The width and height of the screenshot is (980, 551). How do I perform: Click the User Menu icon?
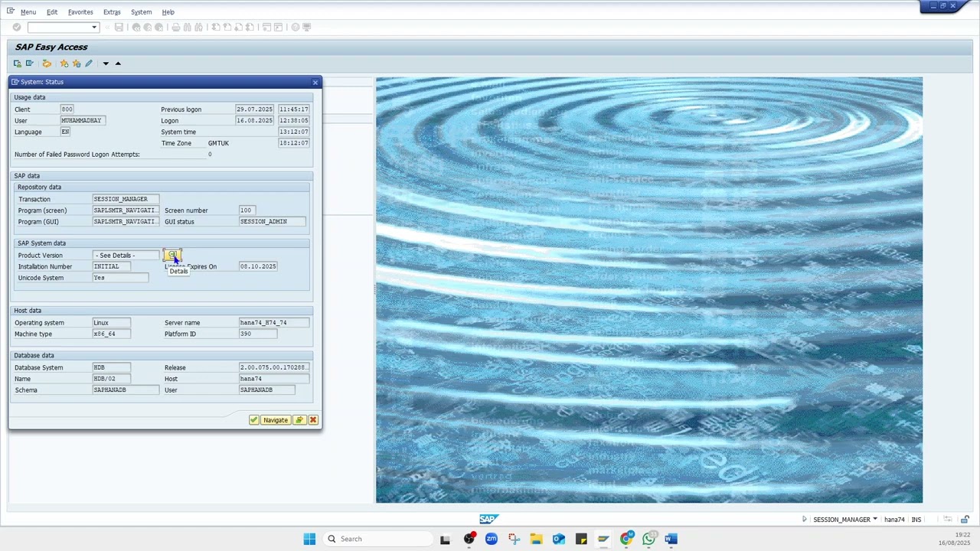tap(18, 64)
